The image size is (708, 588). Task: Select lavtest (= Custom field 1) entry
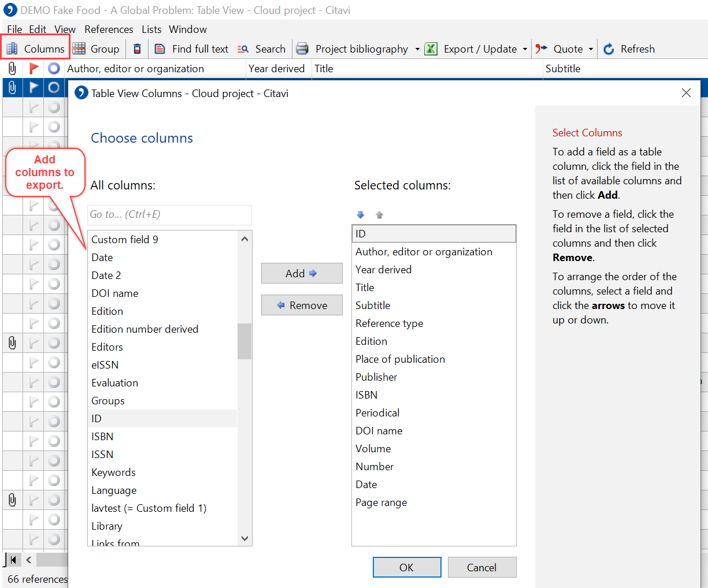click(x=162, y=508)
